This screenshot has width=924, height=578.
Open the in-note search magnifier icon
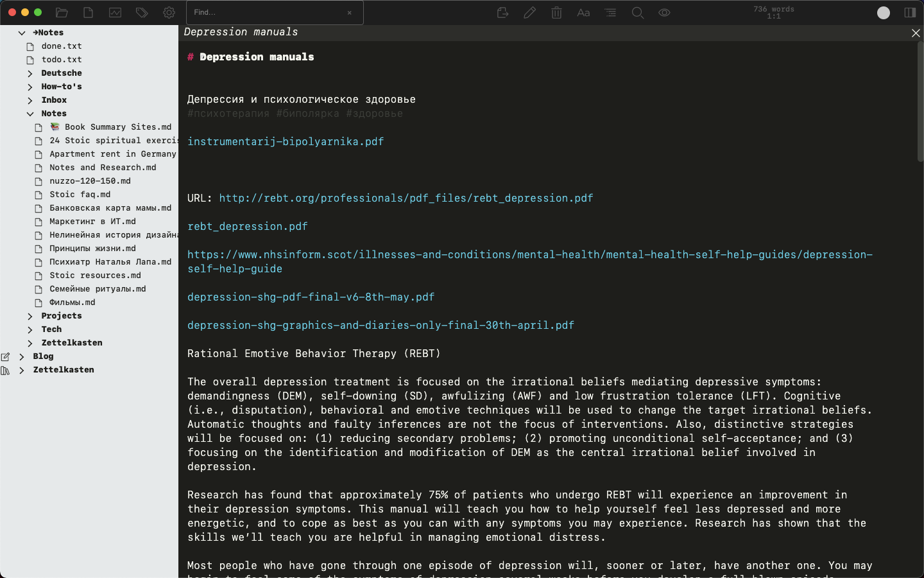click(637, 12)
